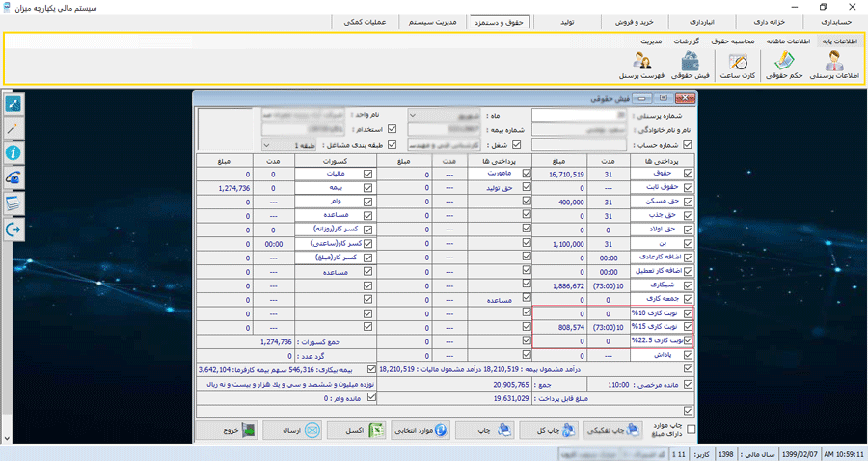Open فهرست پرسنل icon in the ribbon
The image size is (868, 461).
(x=641, y=66)
